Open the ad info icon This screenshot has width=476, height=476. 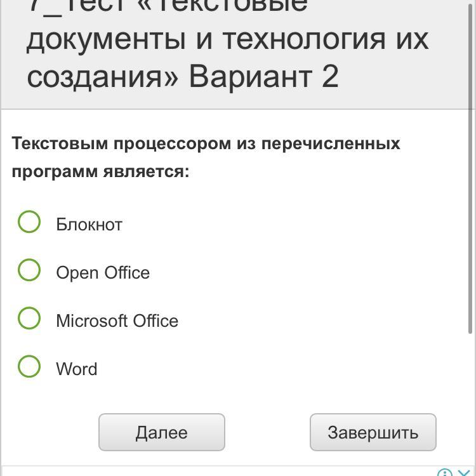click(445, 472)
